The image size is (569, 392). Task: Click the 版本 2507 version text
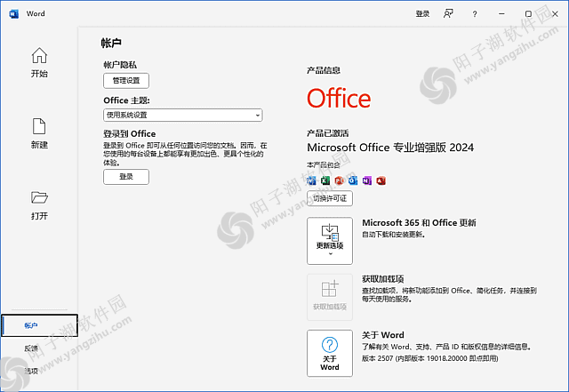pos(430,358)
